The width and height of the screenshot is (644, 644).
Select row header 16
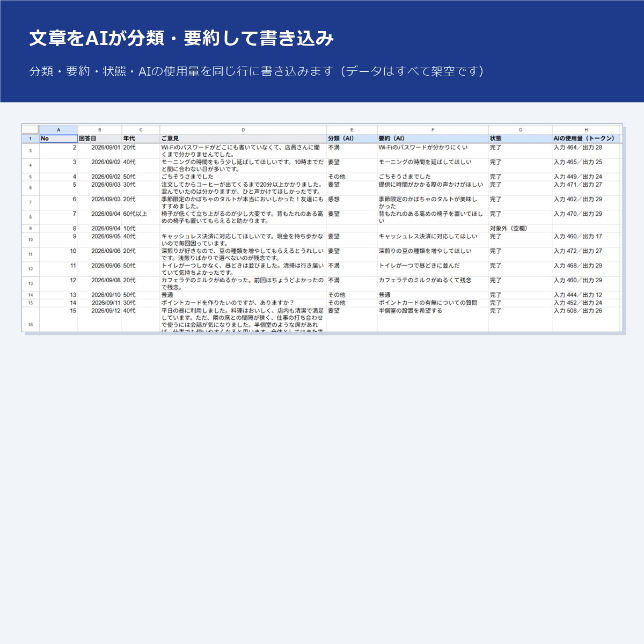click(x=31, y=320)
